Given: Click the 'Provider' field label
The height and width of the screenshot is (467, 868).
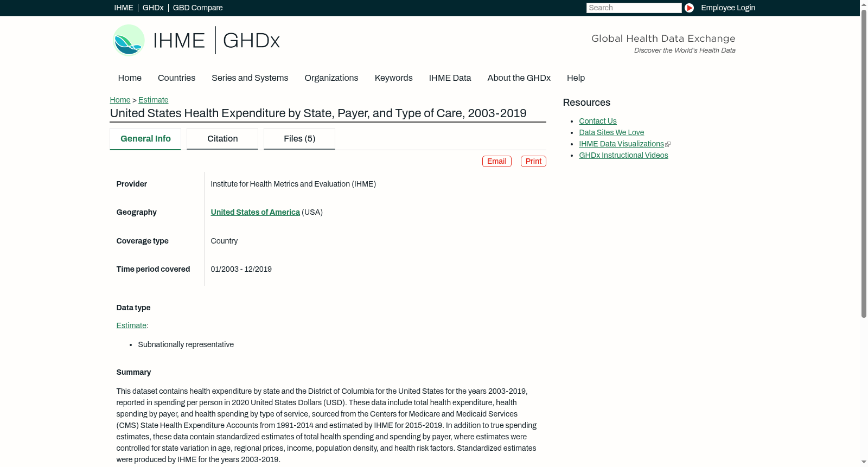Looking at the screenshot, I should 132,184.
